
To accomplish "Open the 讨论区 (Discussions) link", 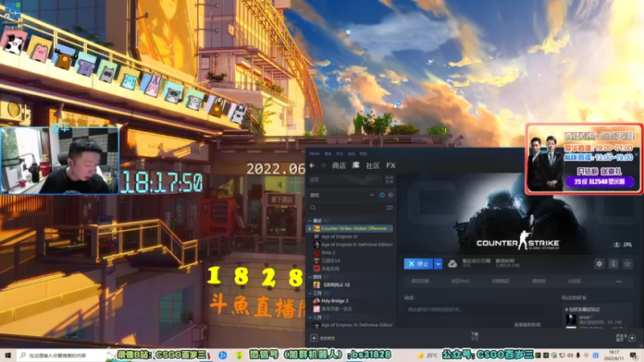I will pos(574,281).
